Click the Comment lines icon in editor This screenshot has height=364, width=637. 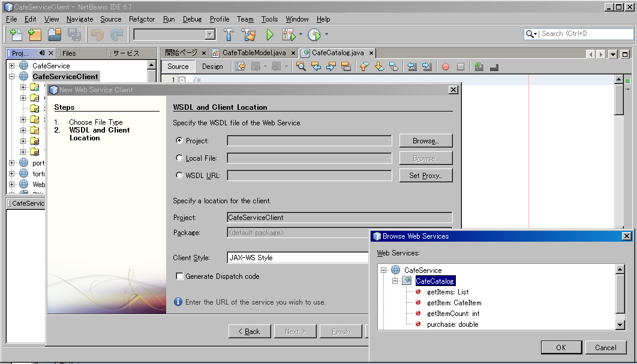(479, 66)
